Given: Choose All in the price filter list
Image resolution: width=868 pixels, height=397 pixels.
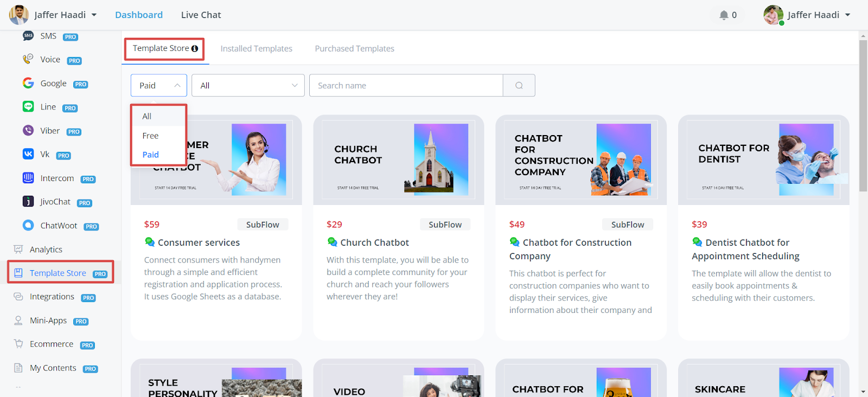Looking at the screenshot, I should point(159,116).
